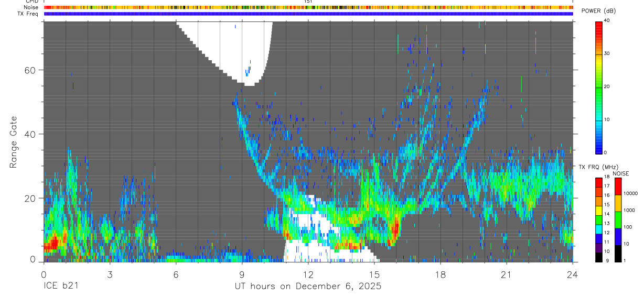Select the blue swatch in the NOISE legend
This screenshot has width=644, height=297.
(x=618, y=236)
